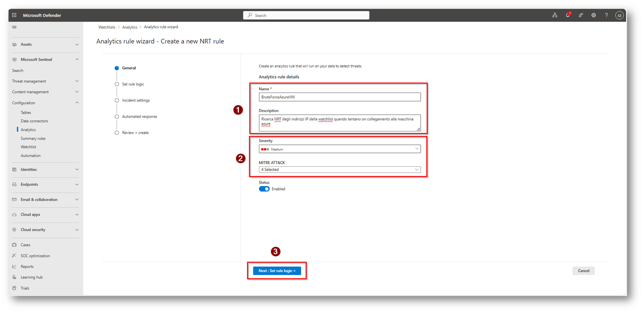The width and height of the screenshot is (644, 313).
Task: Click the Email & collaboration envelope icon
Action: 15,200
